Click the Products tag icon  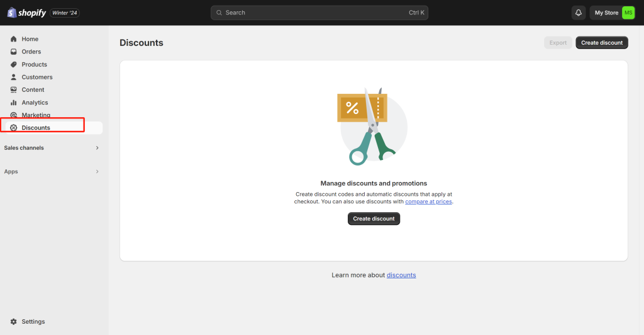tap(14, 64)
